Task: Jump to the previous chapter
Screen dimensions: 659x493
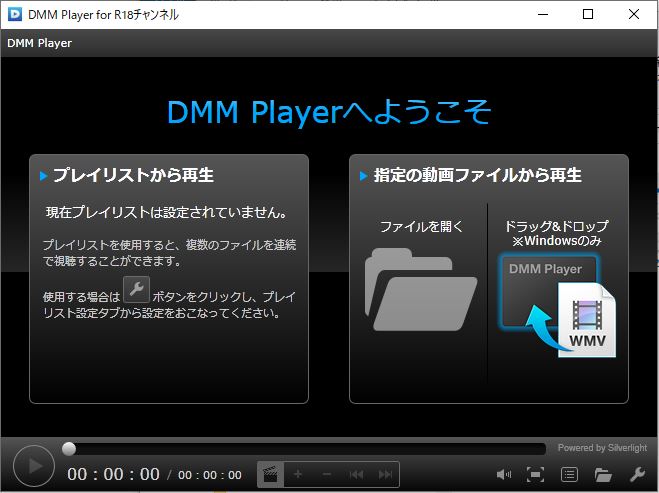Action: [356, 475]
